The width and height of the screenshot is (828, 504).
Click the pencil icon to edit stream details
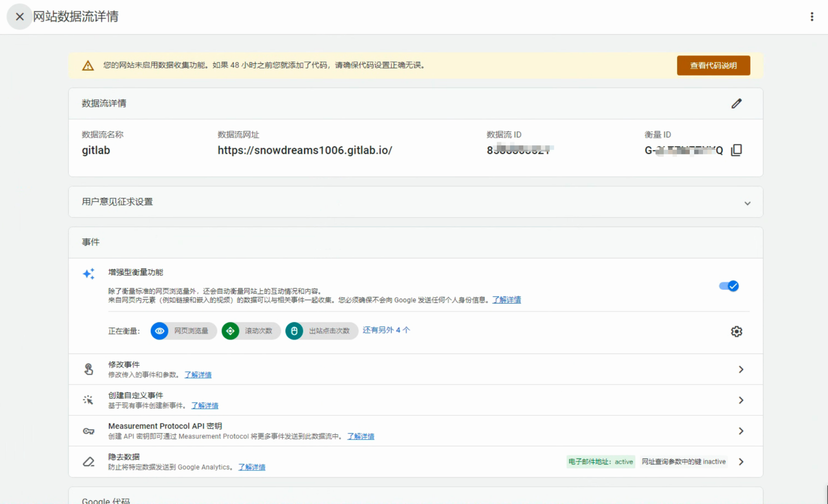[x=736, y=103]
